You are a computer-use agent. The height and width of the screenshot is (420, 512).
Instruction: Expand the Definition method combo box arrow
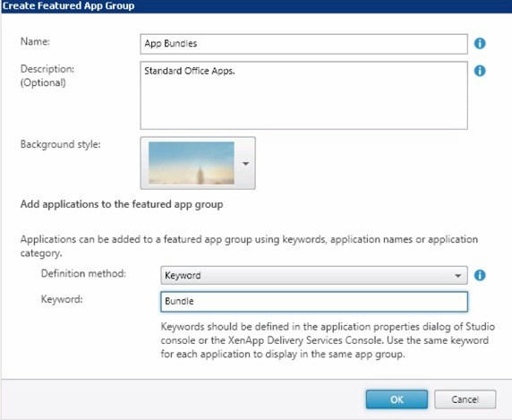coord(458,276)
